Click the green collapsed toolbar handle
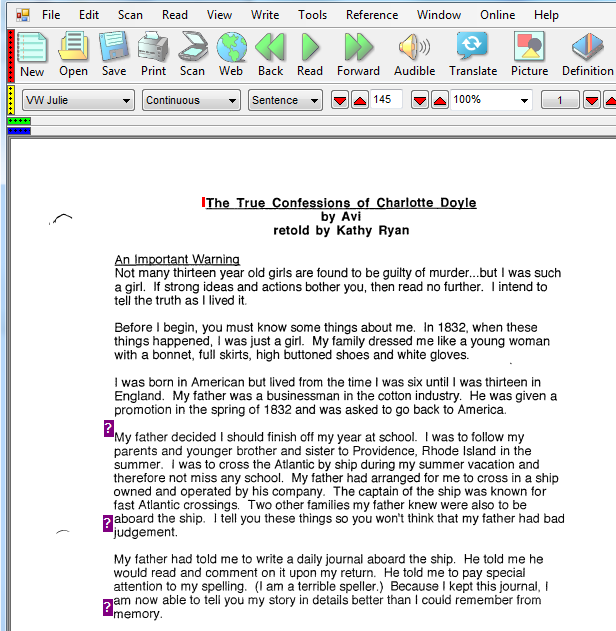 [x=19, y=121]
